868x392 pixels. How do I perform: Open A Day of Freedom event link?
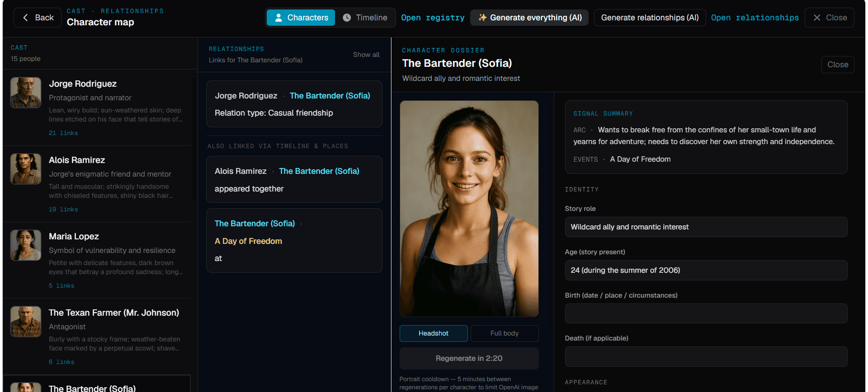248,241
